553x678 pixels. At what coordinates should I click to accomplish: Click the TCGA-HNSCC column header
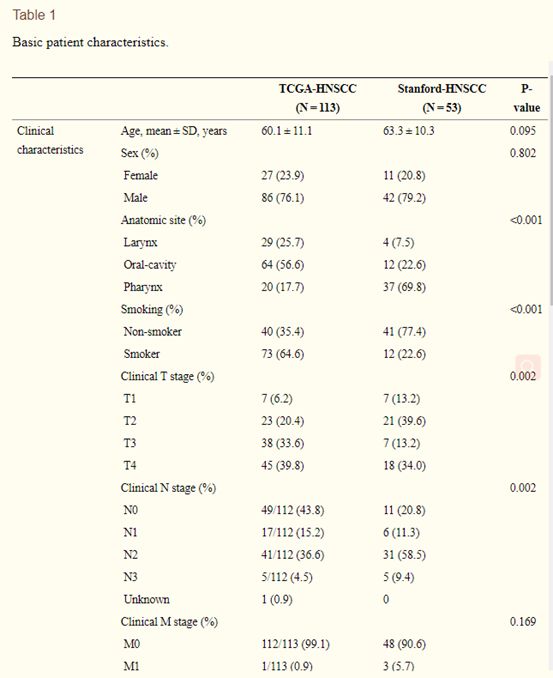click(x=318, y=98)
